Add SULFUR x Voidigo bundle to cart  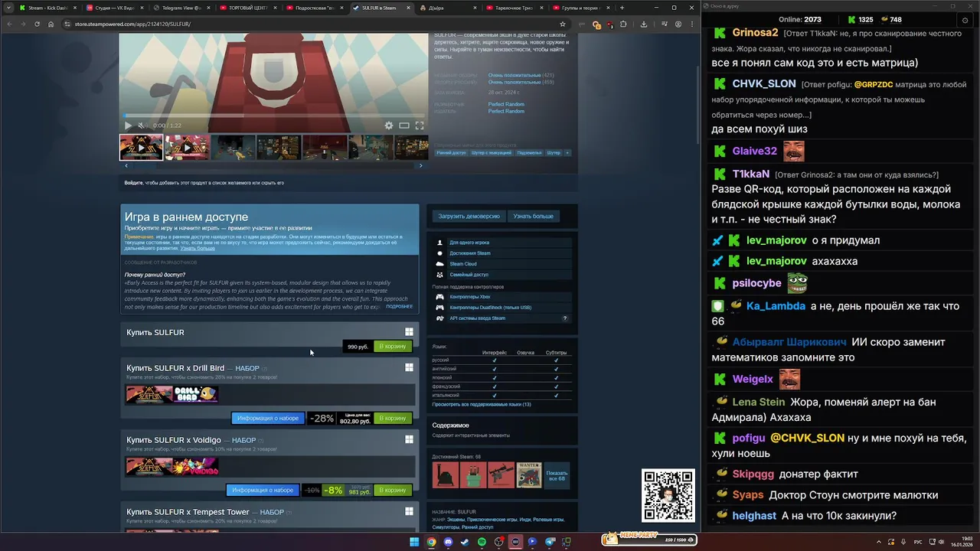tap(393, 490)
